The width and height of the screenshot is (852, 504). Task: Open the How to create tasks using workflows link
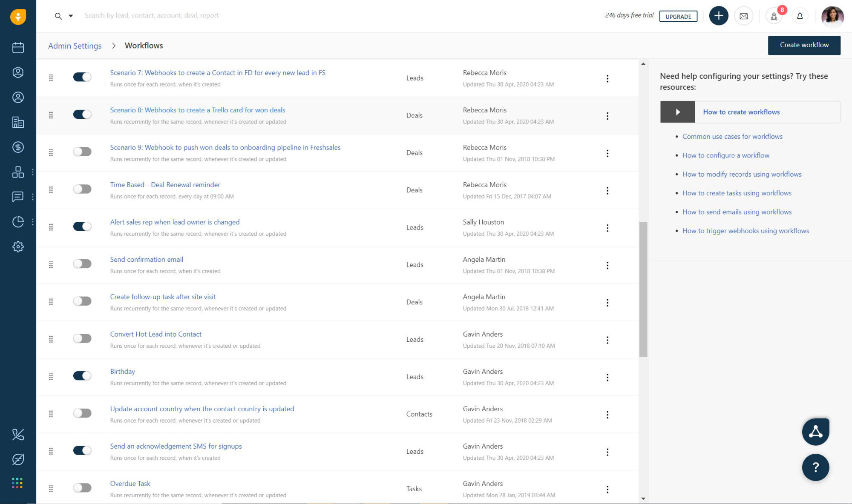tap(737, 193)
